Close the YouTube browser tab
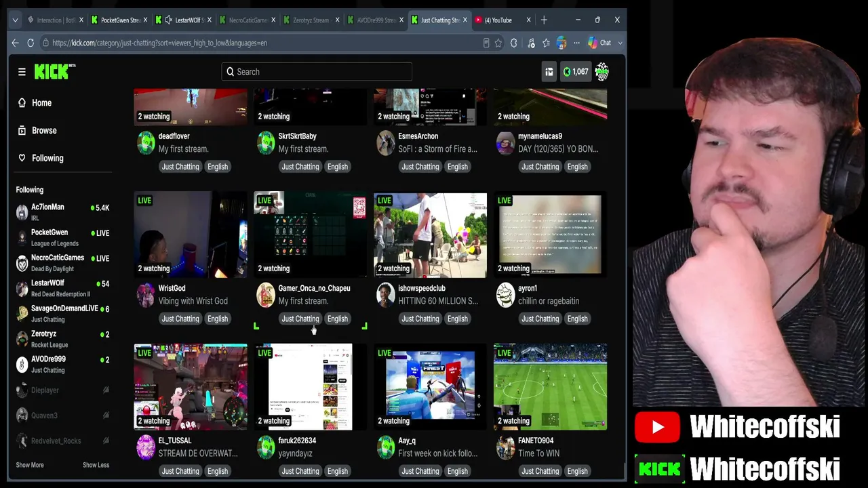The image size is (868, 488). [x=528, y=20]
